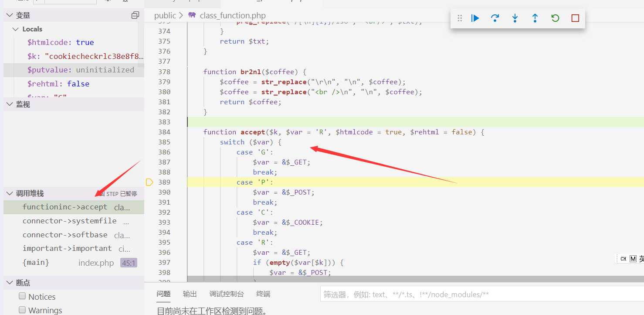This screenshot has height=315, width=644.
Task: Select the important->important stack frame
Action: pos(74,248)
